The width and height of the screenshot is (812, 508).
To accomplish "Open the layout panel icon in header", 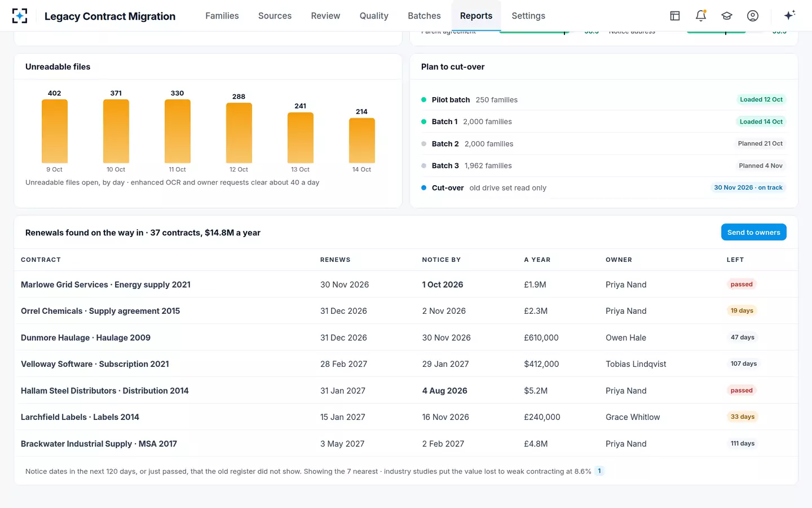I will tap(675, 16).
